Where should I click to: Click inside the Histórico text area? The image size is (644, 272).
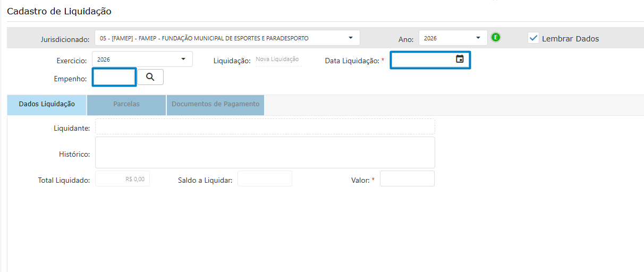pos(265,152)
